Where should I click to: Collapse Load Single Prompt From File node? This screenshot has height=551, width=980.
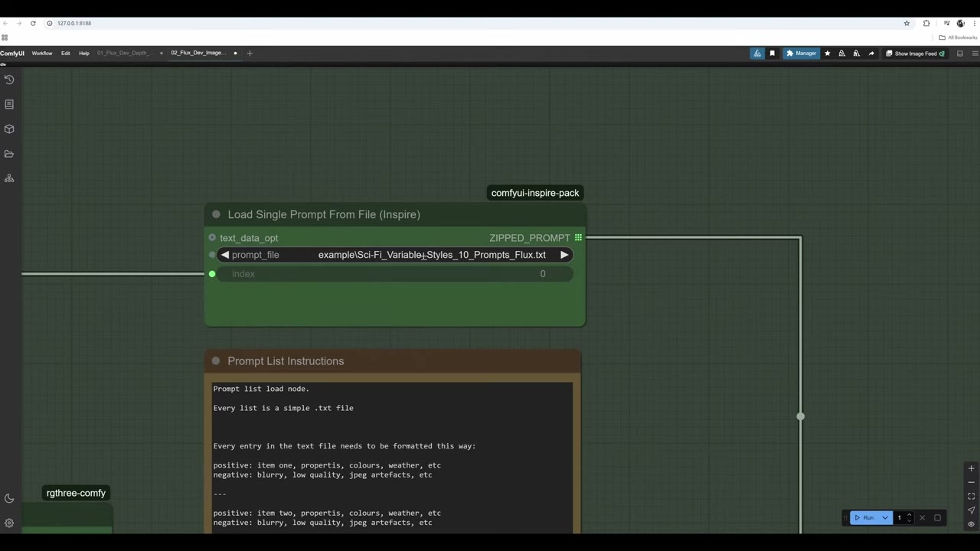216,215
